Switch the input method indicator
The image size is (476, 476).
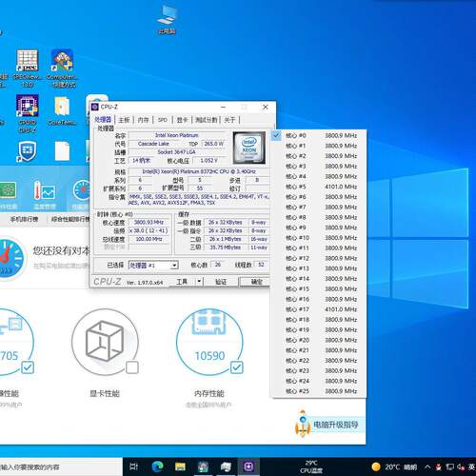click(471, 466)
